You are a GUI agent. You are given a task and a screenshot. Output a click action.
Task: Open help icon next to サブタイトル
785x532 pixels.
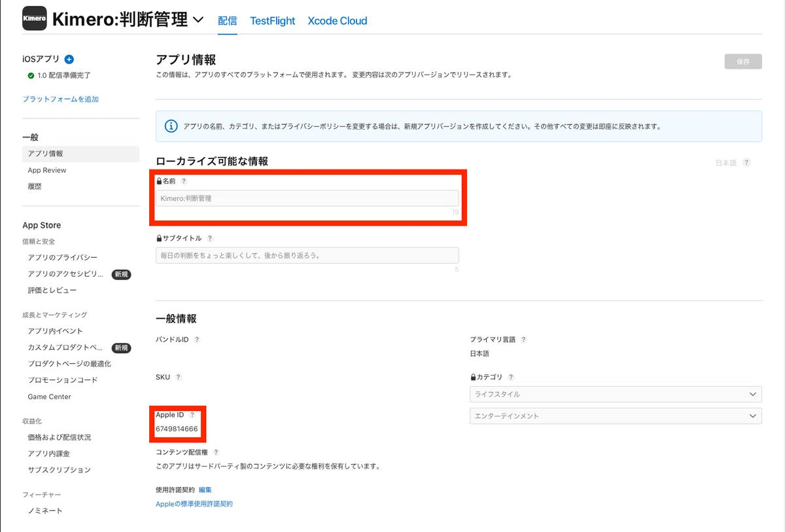tap(210, 239)
